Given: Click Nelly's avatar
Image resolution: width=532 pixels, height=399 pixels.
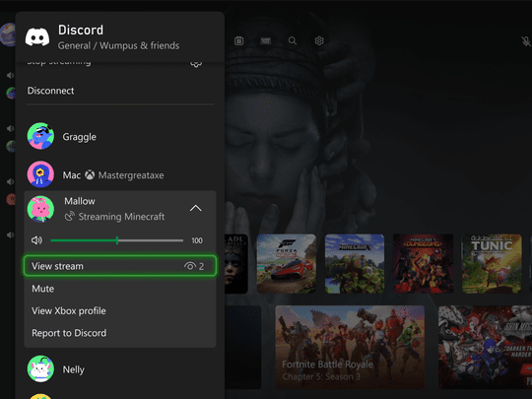Looking at the screenshot, I should (40, 368).
